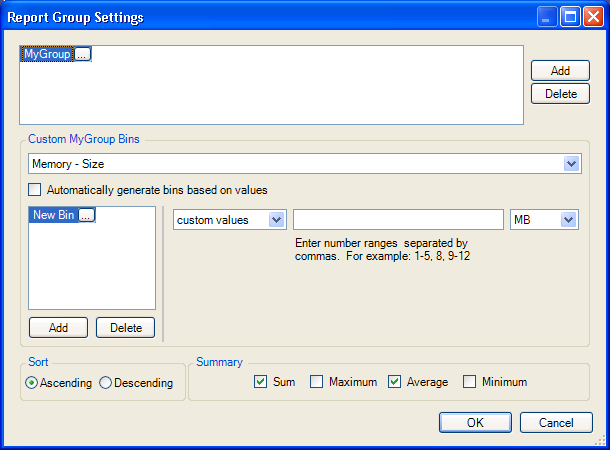Viewport: 610px width, 450px height.
Task: Click the ellipsis button next to MyGroup
Action: pyautogui.click(x=82, y=54)
